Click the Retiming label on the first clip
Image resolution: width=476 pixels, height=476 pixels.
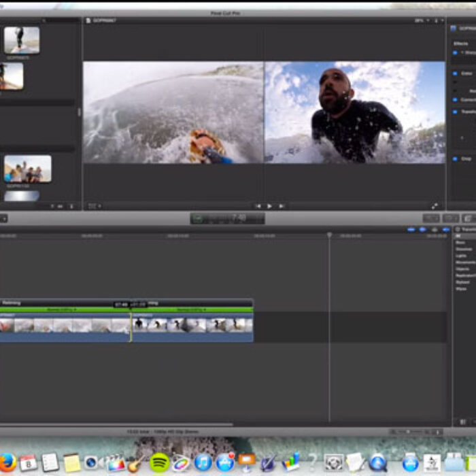coord(12,303)
